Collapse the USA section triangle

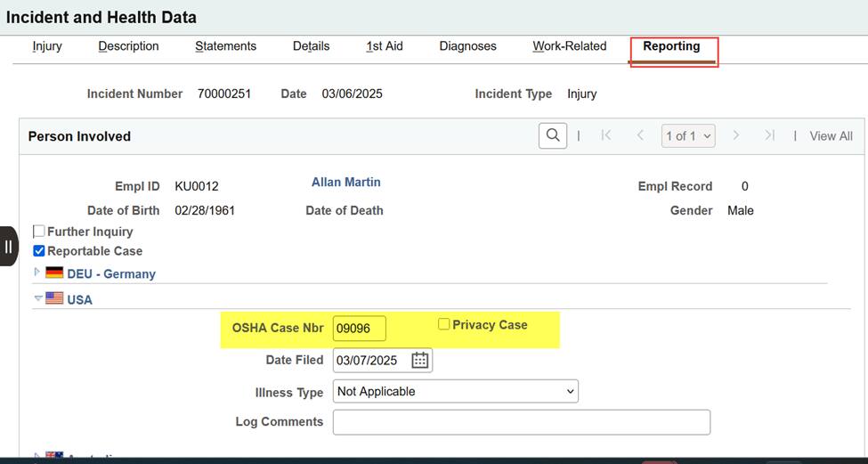37,299
